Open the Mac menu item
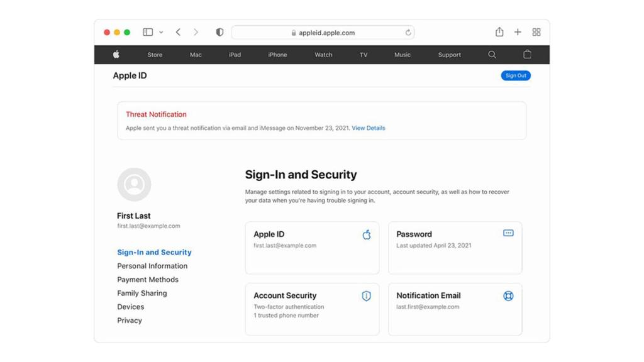The image size is (644, 362). point(196,55)
